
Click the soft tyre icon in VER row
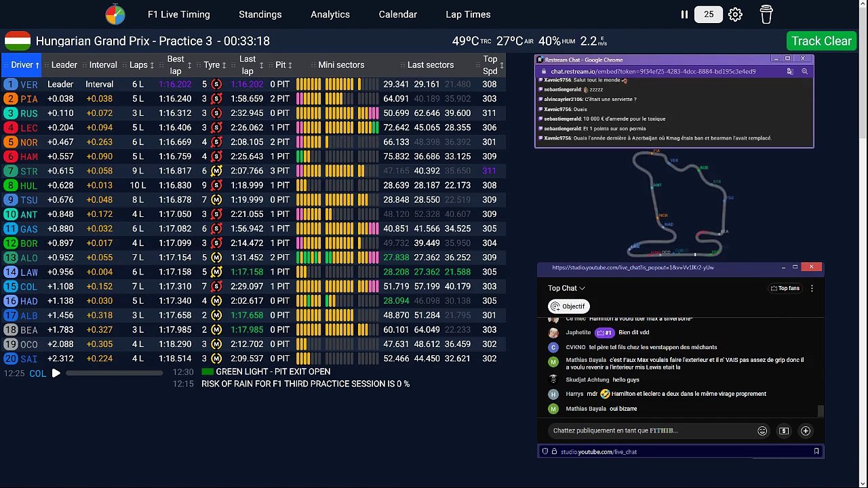pos(216,85)
